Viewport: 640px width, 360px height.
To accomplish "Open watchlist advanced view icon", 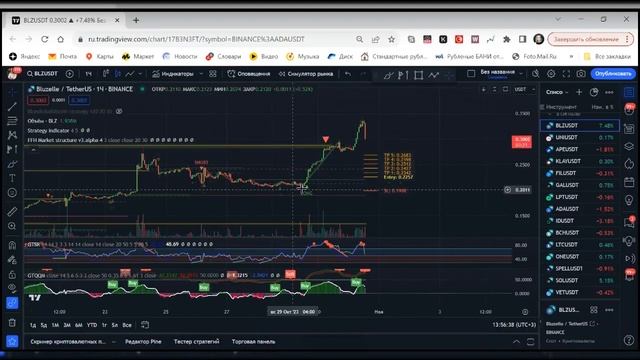I will 594,92.
